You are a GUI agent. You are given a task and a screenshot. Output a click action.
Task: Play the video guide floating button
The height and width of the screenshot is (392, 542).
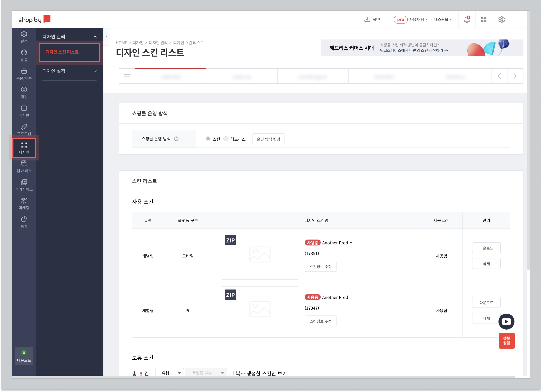(506, 321)
